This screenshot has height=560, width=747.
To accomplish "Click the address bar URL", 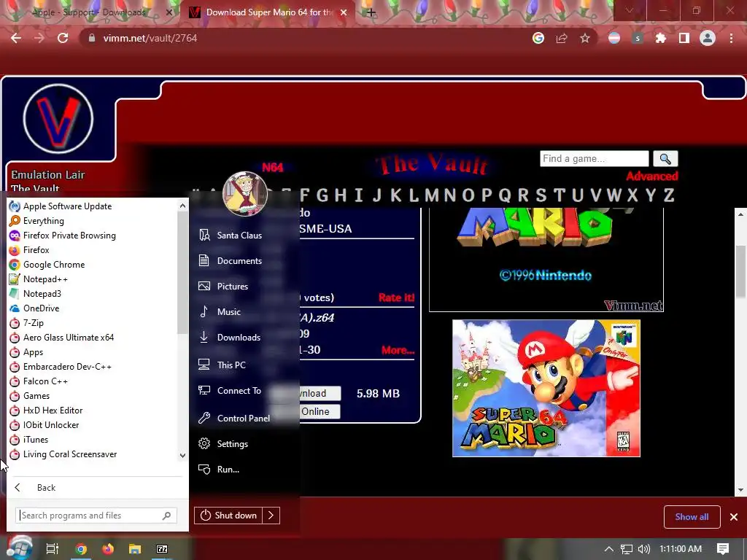I will (150, 38).
